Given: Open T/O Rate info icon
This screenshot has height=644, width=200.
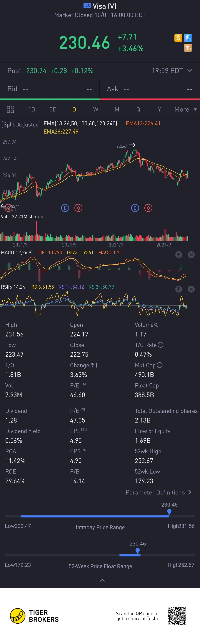Looking at the screenshot, I should click(161, 345).
